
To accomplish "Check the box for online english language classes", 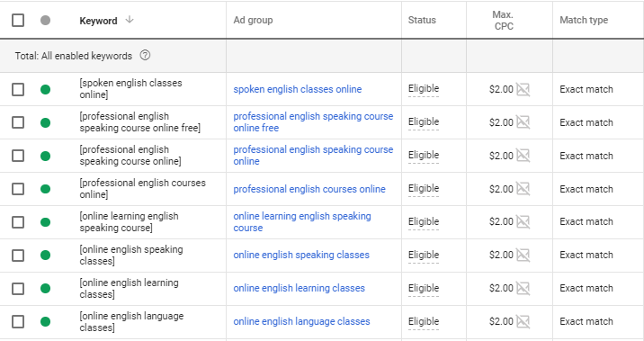I will point(18,322).
